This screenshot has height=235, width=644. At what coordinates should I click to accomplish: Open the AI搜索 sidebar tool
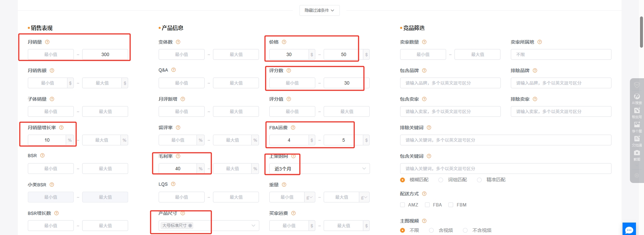(x=637, y=99)
